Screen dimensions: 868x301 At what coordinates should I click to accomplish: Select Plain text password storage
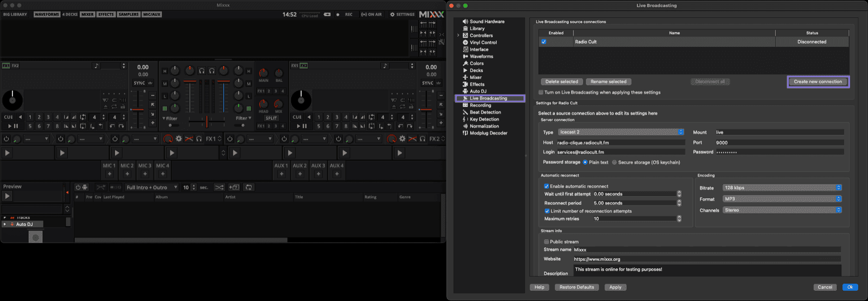pos(585,162)
